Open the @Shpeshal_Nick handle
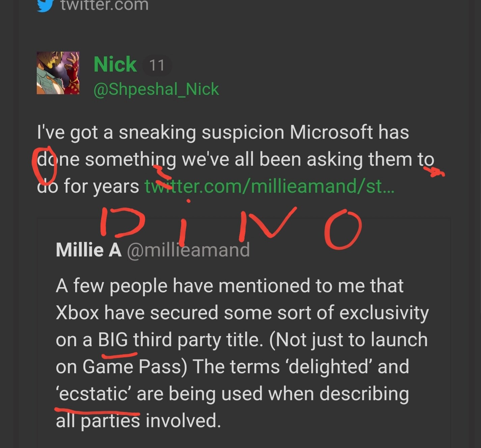 coord(156,89)
